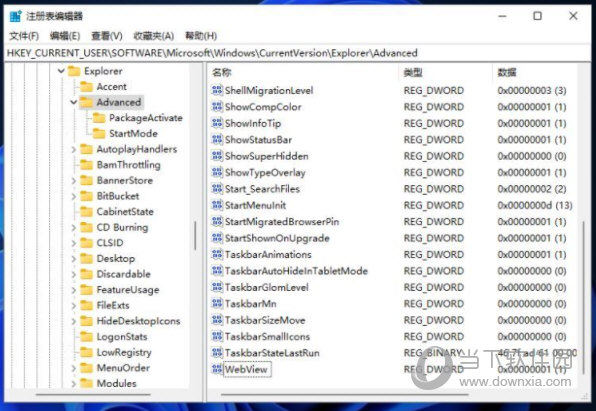
Task: Select the BamThrottling key
Action: pos(128,165)
